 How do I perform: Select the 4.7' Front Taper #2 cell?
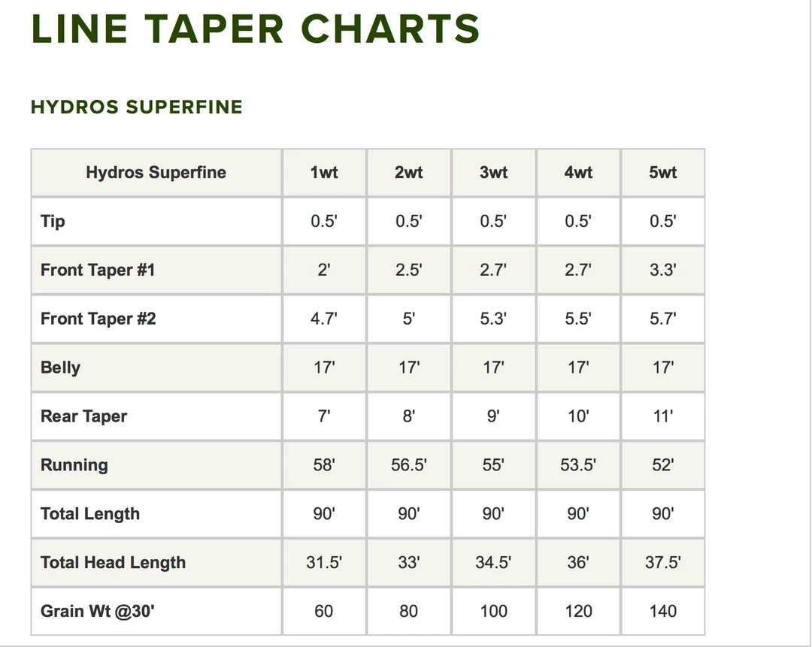tap(324, 319)
